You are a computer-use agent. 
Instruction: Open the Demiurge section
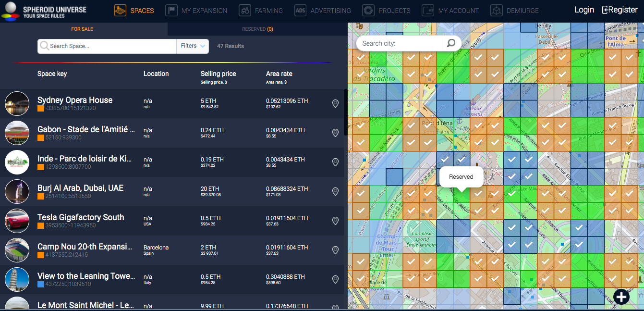514,11
